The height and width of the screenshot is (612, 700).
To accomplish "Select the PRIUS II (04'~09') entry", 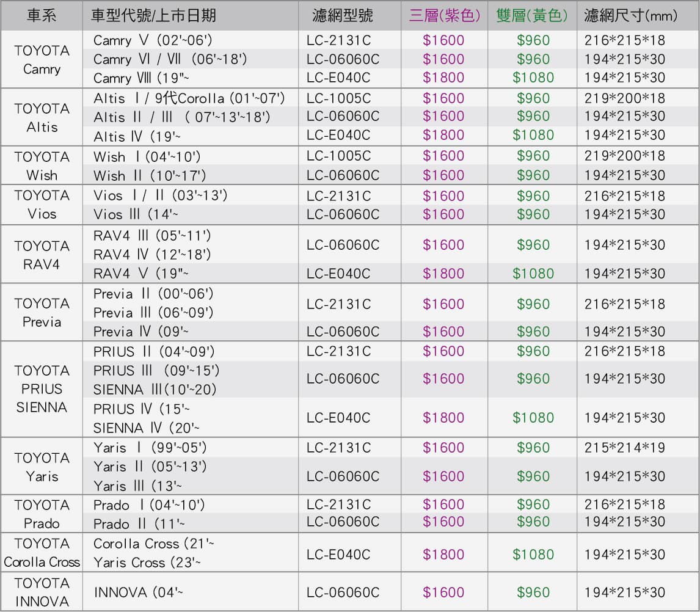I will point(154,351).
